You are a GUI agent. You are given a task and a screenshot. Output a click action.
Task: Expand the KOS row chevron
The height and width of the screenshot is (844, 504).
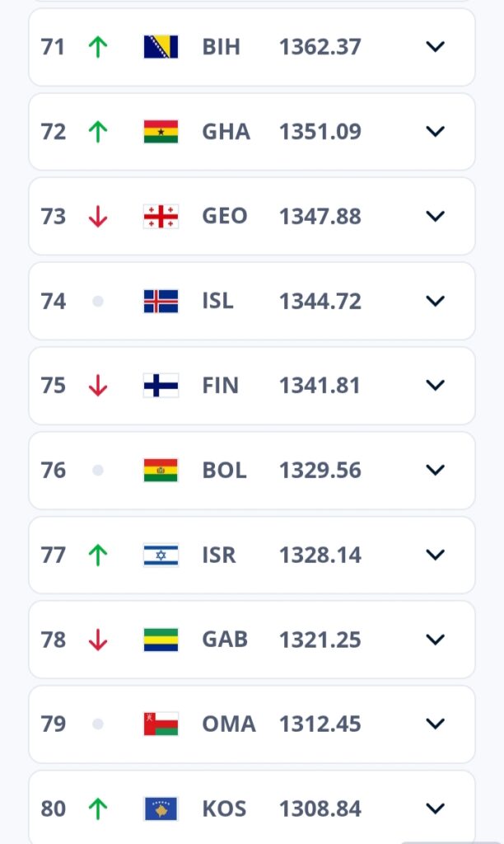coord(435,809)
